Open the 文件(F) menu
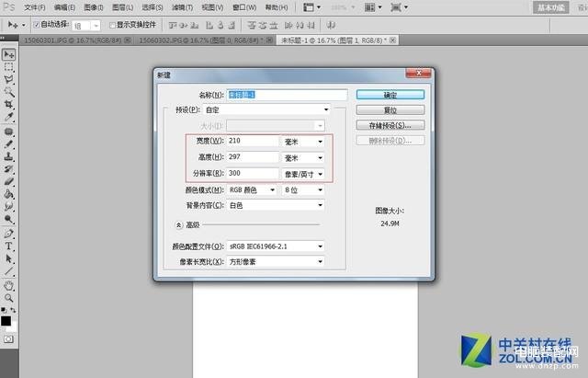 click(35, 7)
